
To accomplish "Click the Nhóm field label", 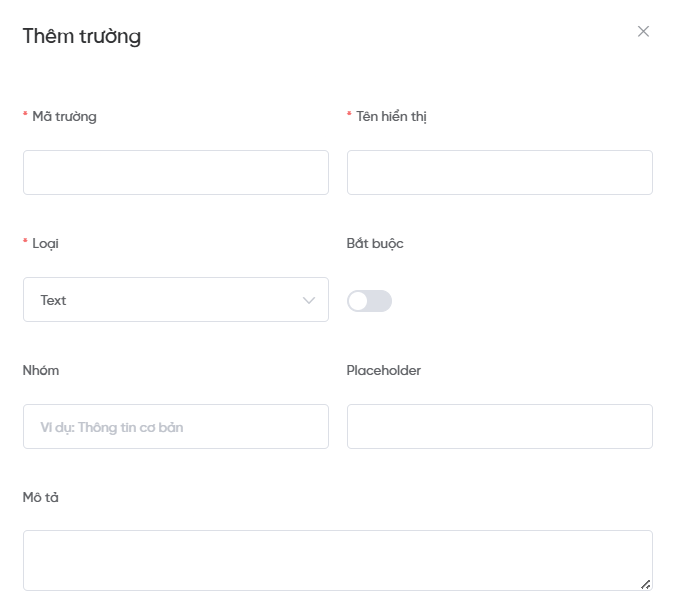I will tap(41, 370).
